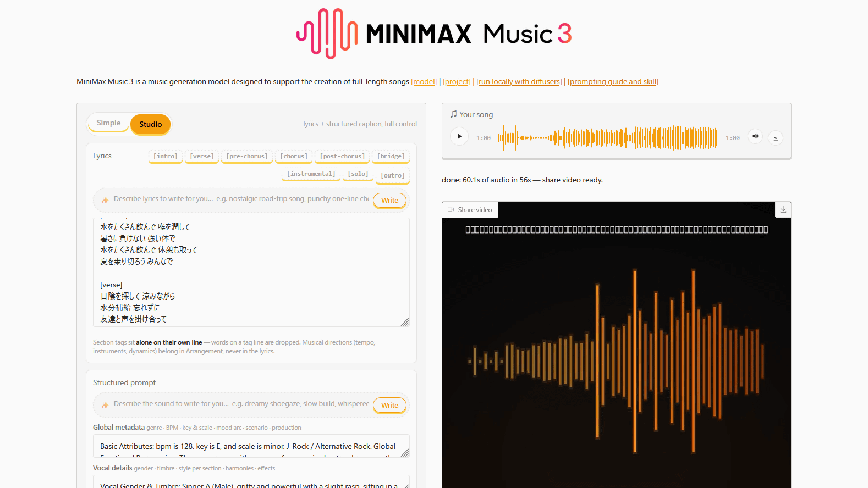This screenshot has width=868, height=488.
Task: Click the elapsed time 1:00 left of waveform
Action: [x=484, y=138]
